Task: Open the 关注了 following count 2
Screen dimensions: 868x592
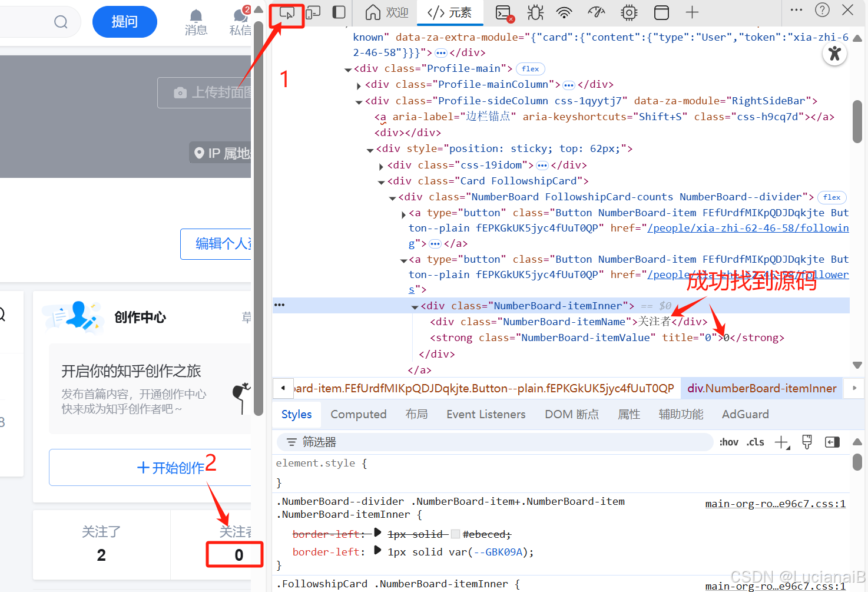Action: pos(101,544)
